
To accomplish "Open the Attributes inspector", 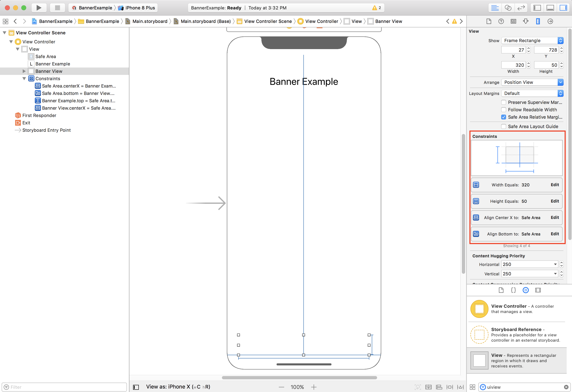I will (526, 21).
